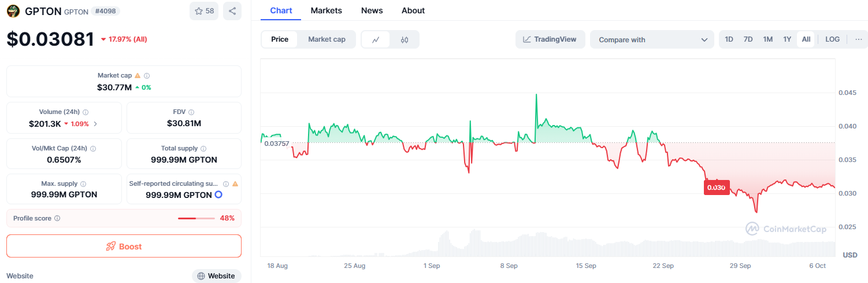Switch to line chart view icon
Screen dimensions: 868x283
tap(376, 39)
